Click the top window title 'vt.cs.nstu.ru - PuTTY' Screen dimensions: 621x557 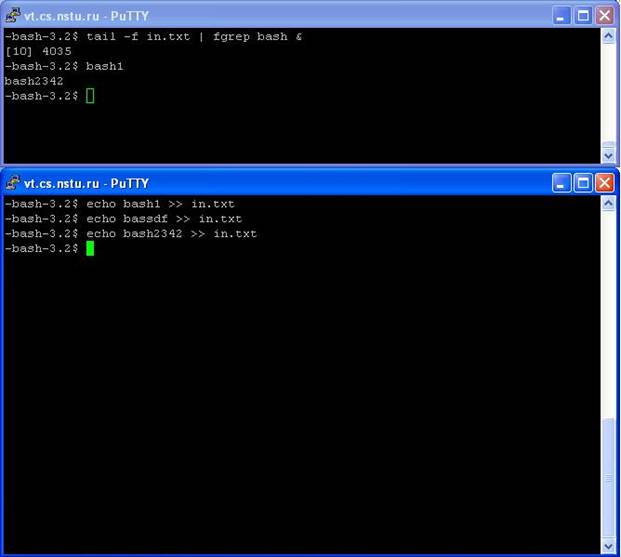(x=86, y=16)
